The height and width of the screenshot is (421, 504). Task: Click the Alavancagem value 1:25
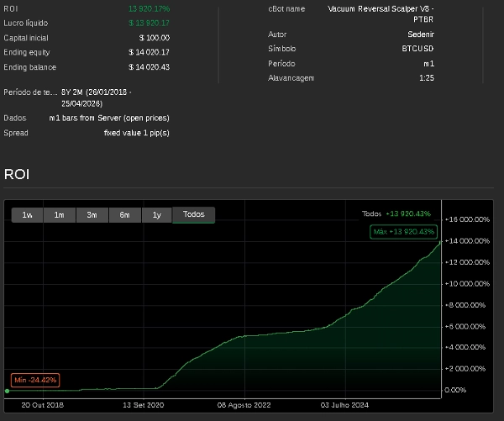coord(427,78)
